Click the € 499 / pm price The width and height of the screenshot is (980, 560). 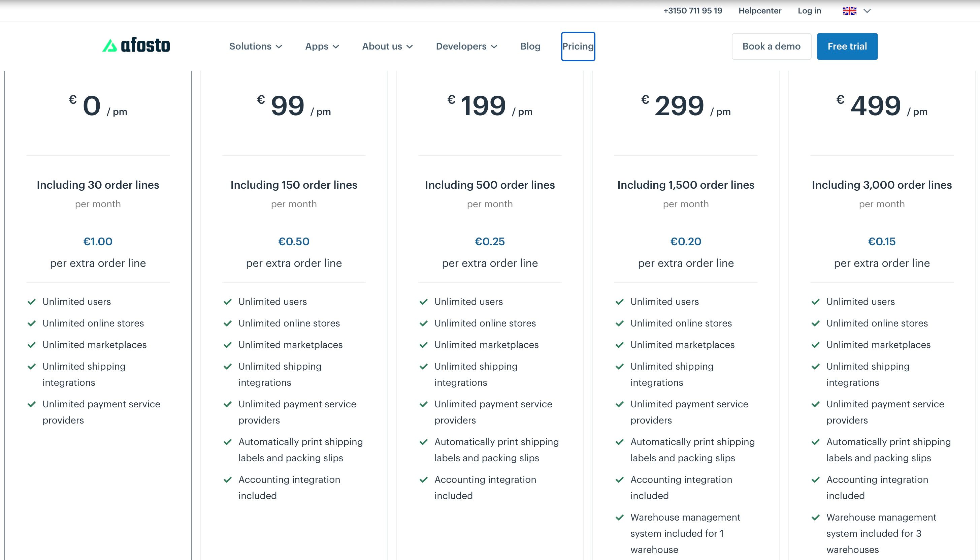coord(882,106)
